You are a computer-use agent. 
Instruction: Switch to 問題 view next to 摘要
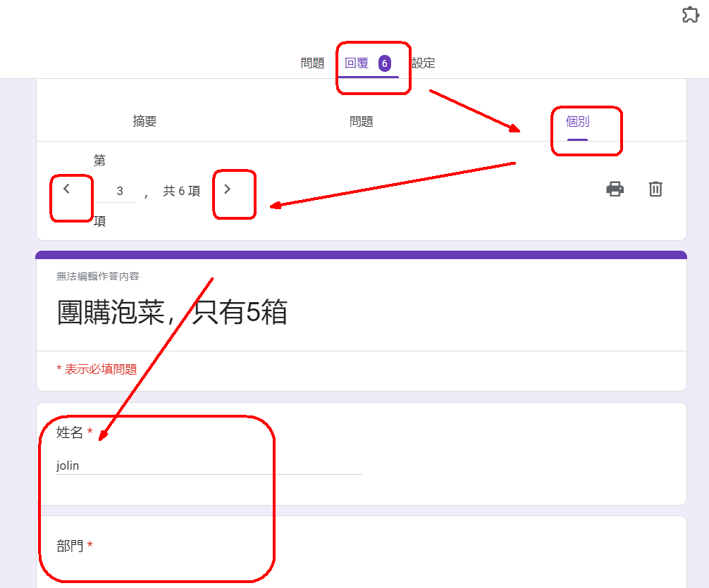[x=361, y=121]
